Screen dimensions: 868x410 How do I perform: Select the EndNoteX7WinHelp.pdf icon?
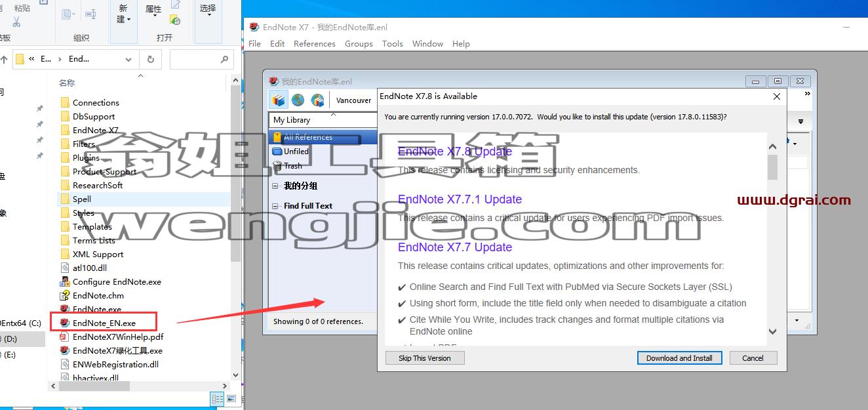click(65, 337)
